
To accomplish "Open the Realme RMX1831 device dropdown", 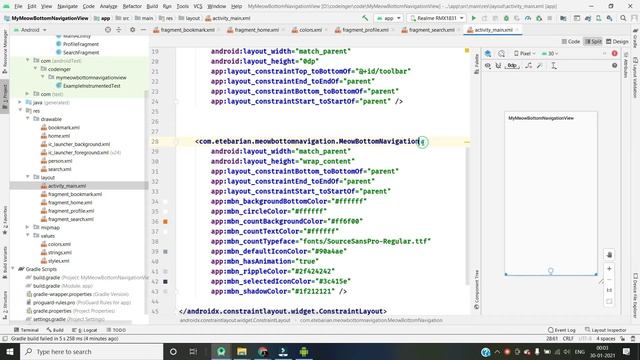I will click(x=436, y=18).
